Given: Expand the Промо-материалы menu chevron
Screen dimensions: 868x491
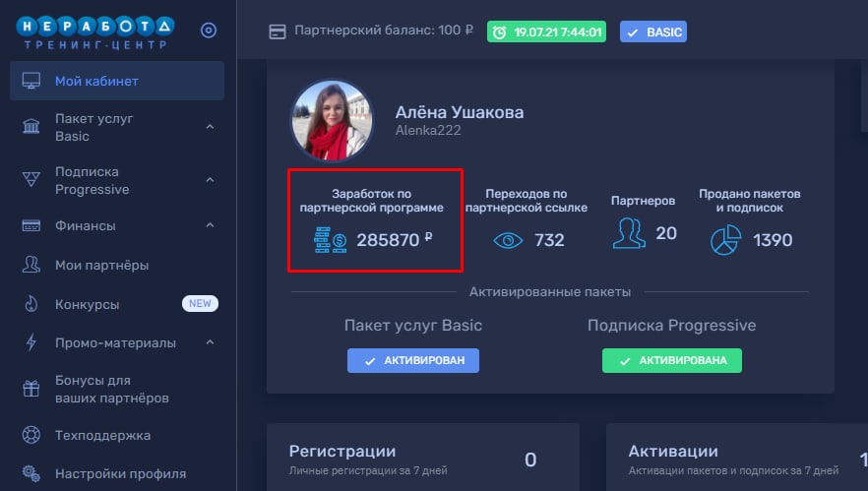Looking at the screenshot, I should (x=210, y=342).
